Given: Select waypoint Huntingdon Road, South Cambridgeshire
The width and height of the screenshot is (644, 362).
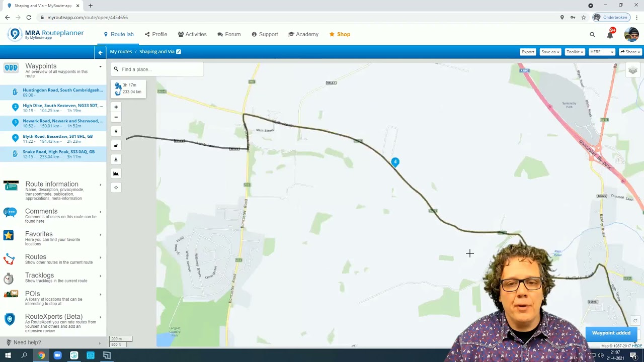Looking at the screenshot, I should click(53, 93).
